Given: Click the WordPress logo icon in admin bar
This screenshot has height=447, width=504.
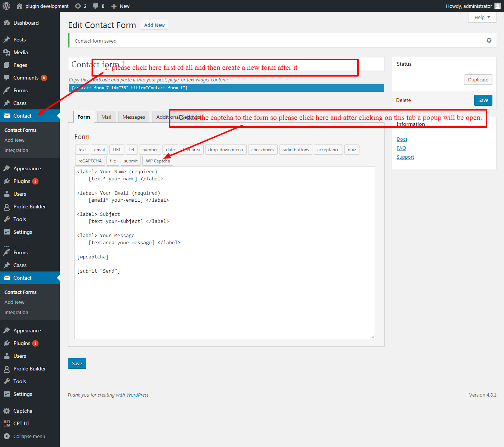Looking at the screenshot, I should pos(6,6).
